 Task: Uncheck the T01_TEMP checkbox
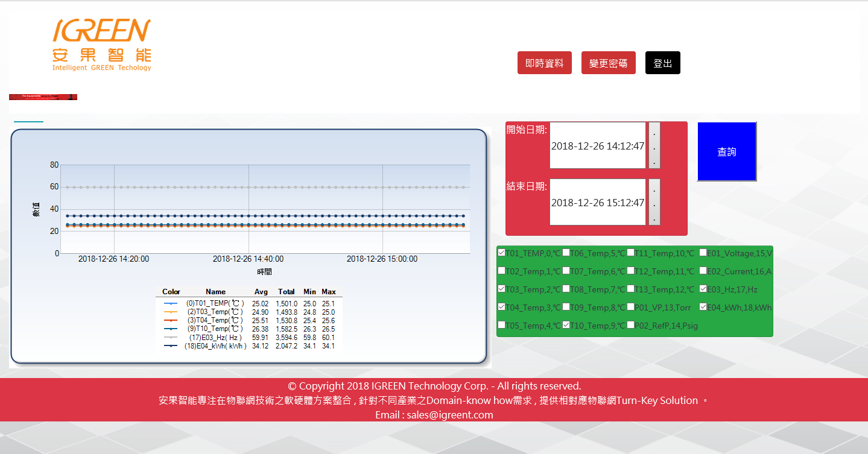coord(502,253)
